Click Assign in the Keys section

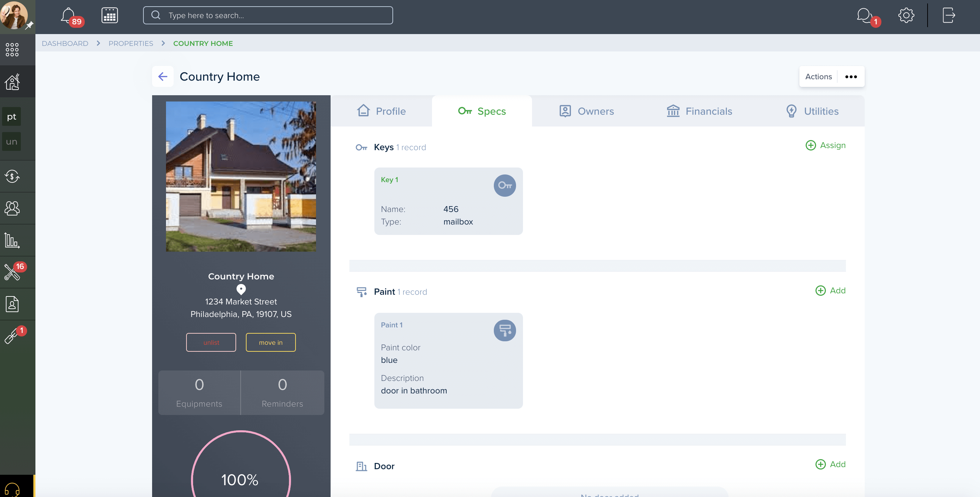click(825, 145)
